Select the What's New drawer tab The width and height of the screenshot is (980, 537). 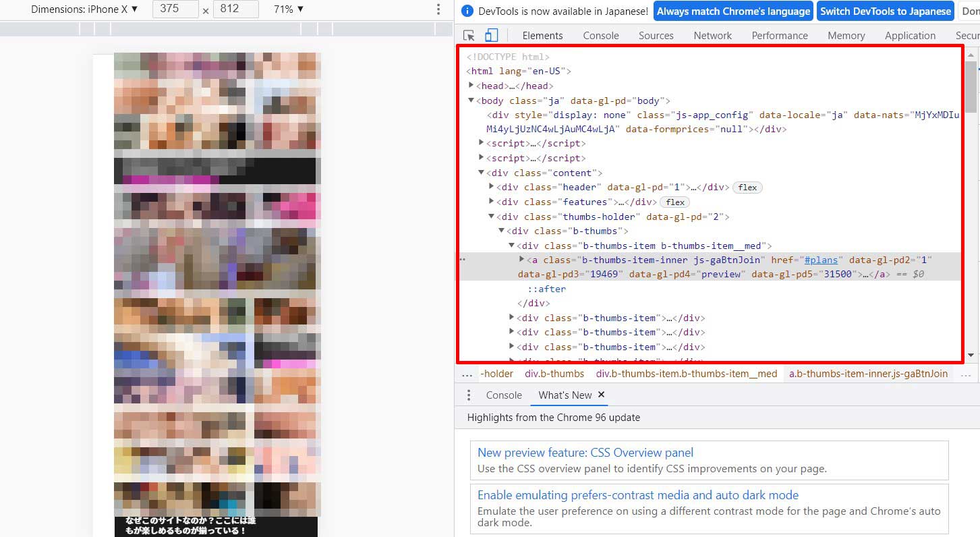tap(565, 395)
